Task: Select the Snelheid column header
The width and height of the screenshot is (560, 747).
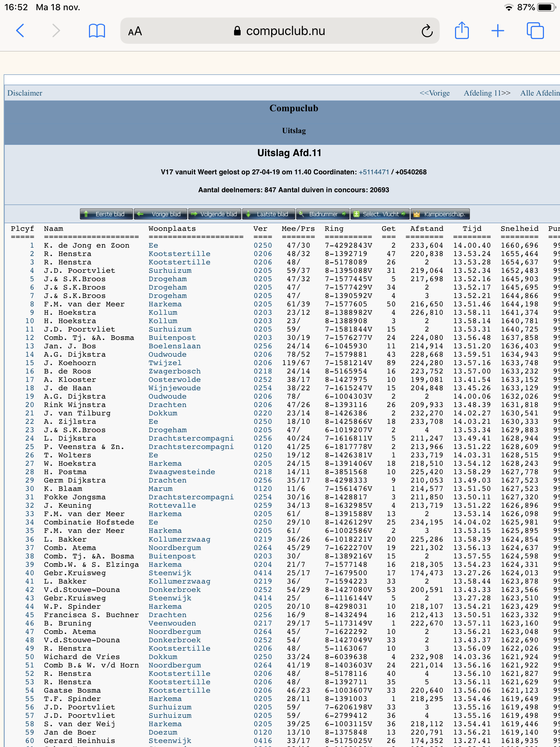Action: coord(520,229)
